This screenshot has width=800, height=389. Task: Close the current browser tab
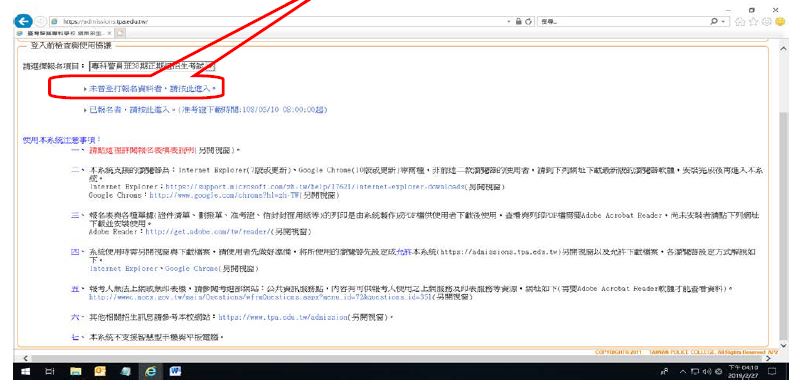[x=110, y=33]
